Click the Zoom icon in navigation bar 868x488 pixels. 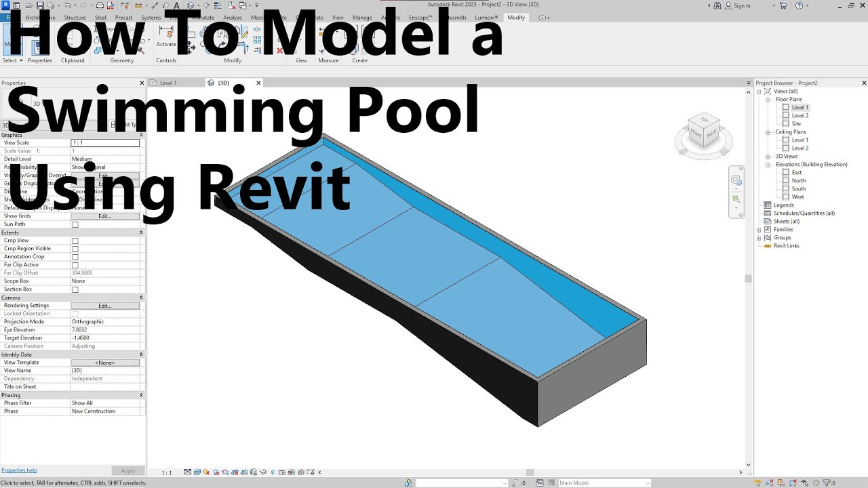[736, 199]
